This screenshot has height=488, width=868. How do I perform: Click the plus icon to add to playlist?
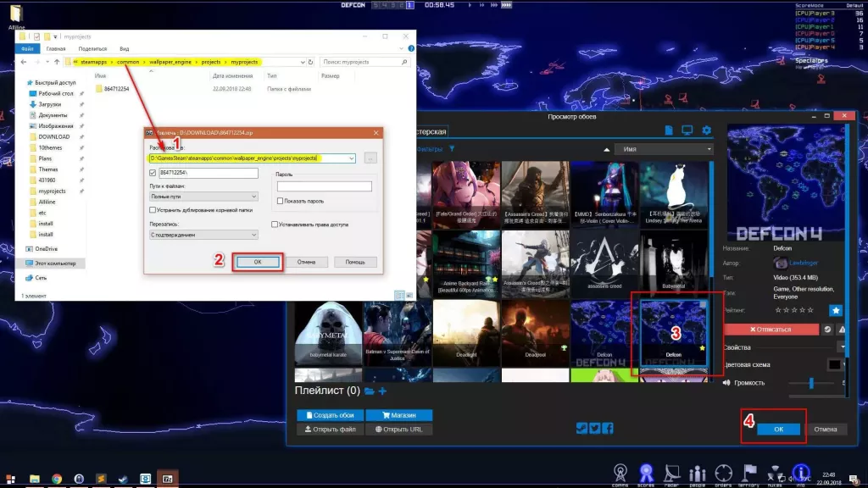pyautogui.click(x=382, y=391)
